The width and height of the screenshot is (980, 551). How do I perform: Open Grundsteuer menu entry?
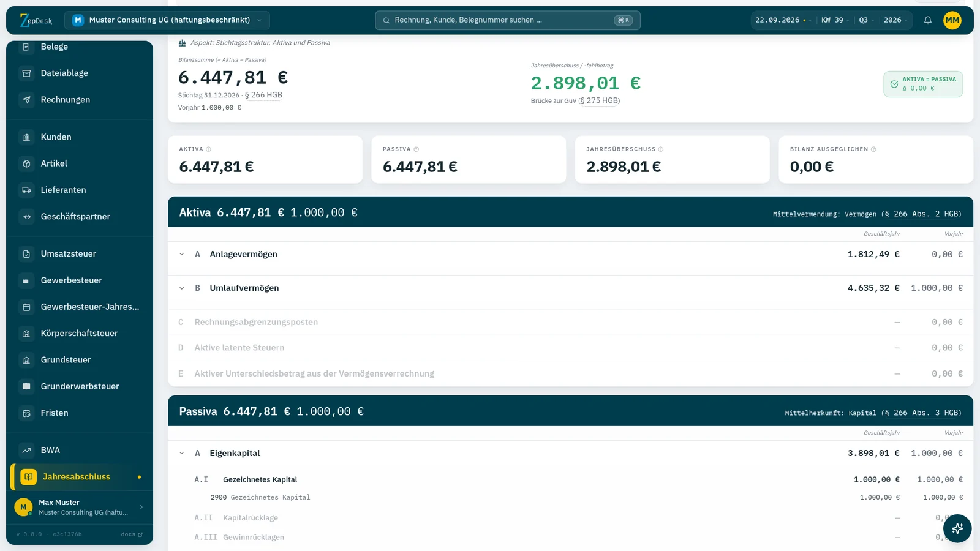80,360
